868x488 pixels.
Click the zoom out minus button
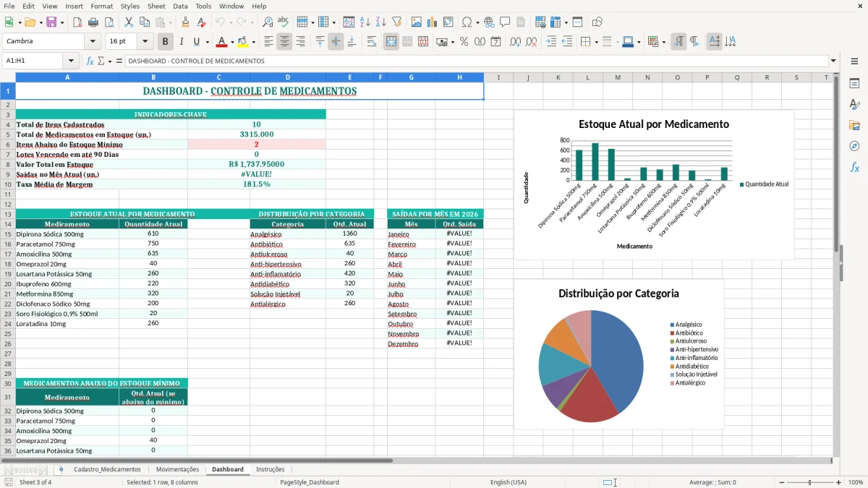tap(780, 482)
